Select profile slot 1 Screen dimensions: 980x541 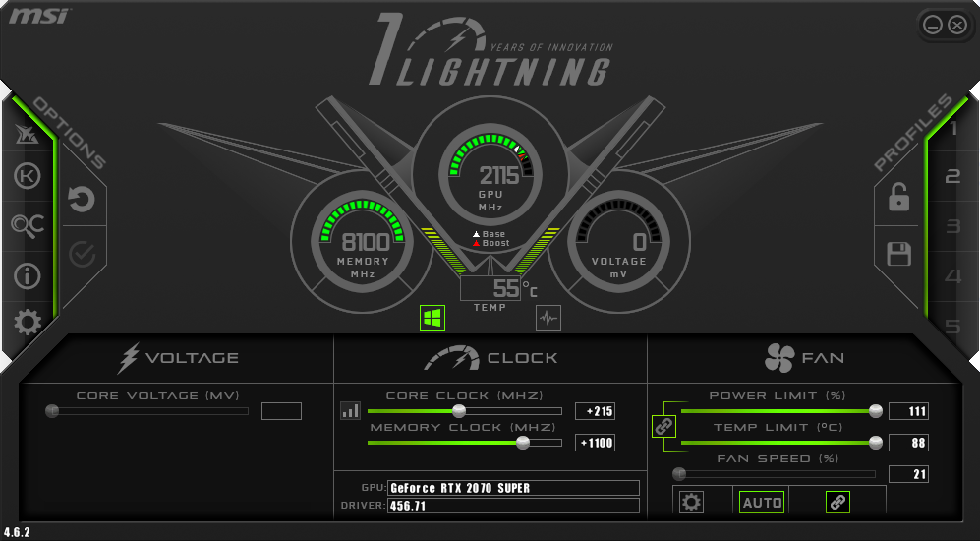tap(953, 129)
